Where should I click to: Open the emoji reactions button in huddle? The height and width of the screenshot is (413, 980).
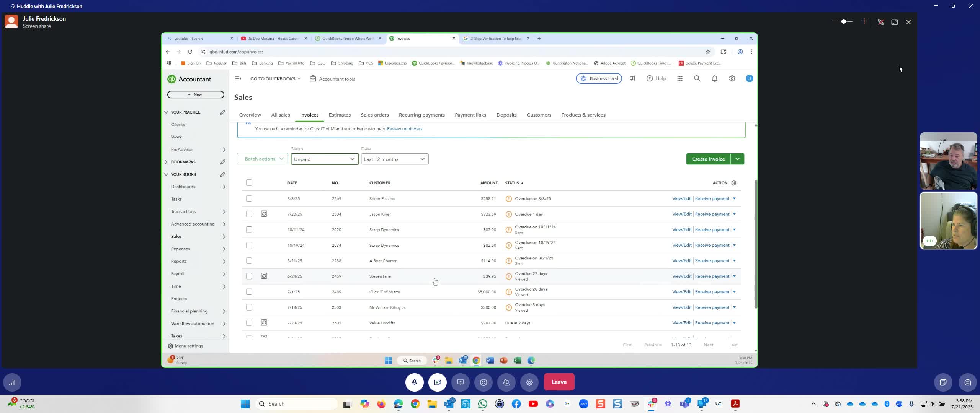click(x=483, y=382)
